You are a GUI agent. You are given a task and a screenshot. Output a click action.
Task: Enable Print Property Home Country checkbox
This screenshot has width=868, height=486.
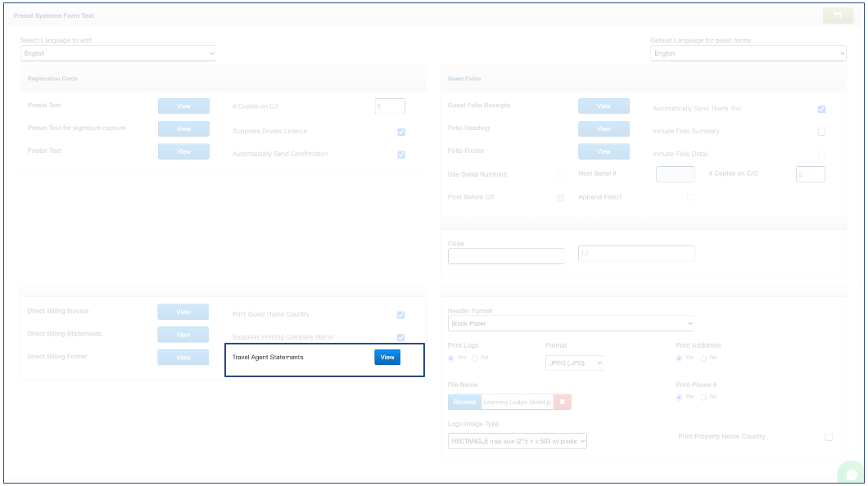(828, 438)
